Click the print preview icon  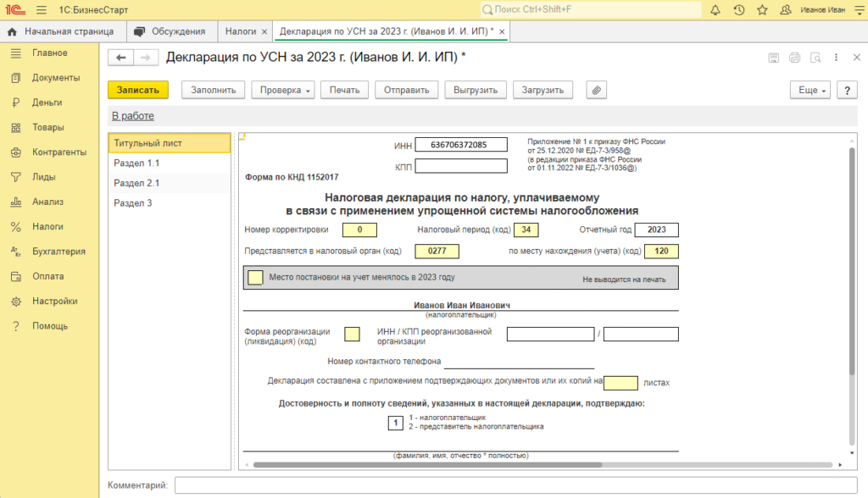pos(815,58)
